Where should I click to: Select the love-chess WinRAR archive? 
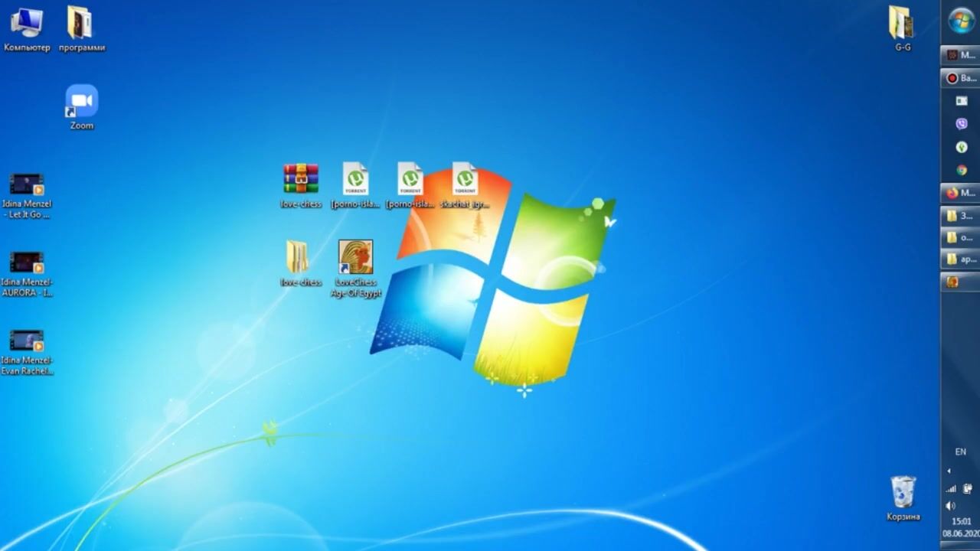point(300,179)
